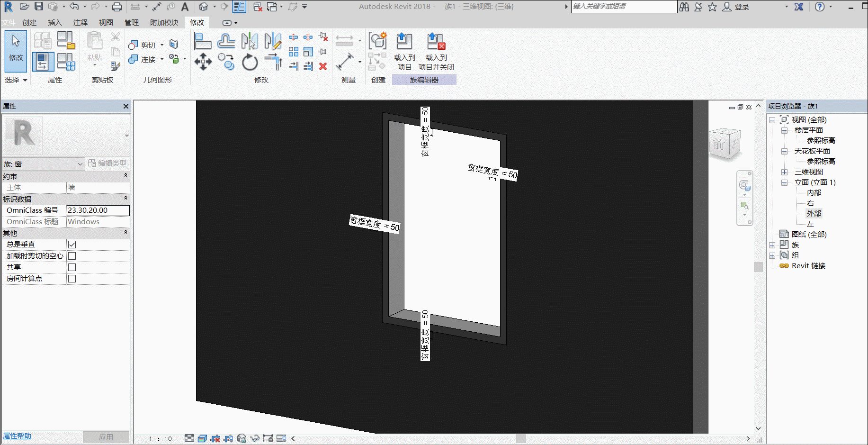Click the 应用 button in properties panel
The width and height of the screenshot is (868, 445).
coord(106,437)
